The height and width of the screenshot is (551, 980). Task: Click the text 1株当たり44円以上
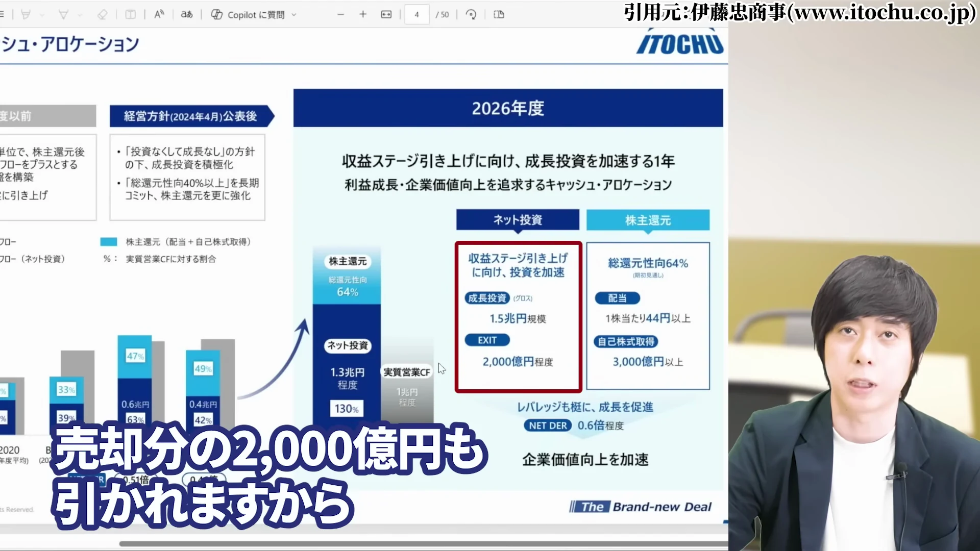point(648,318)
